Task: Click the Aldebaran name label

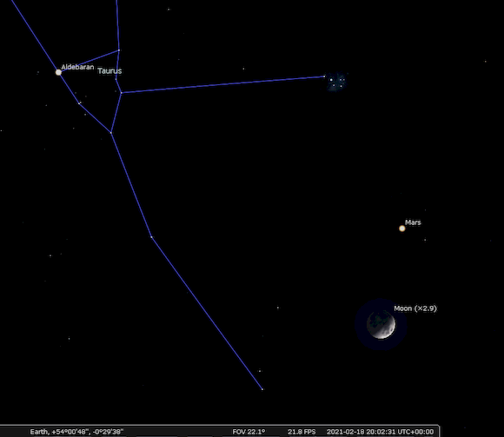Action: pyautogui.click(x=77, y=67)
